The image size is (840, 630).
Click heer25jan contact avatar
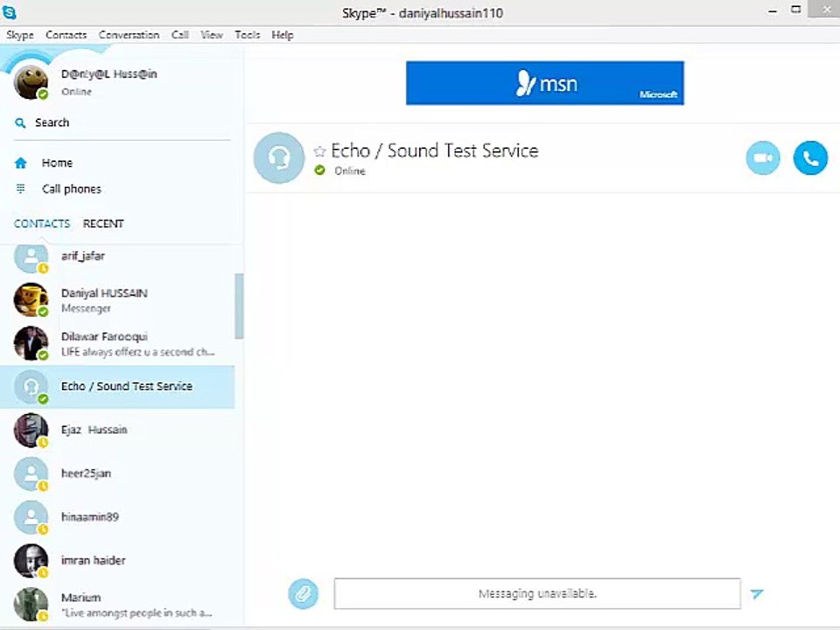[x=31, y=473]
